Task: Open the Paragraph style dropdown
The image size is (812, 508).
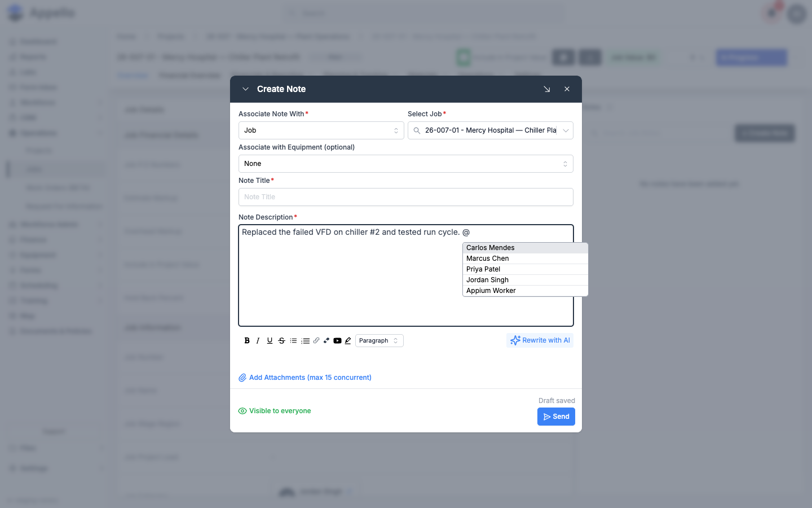Action: click(x=379, y=341)
